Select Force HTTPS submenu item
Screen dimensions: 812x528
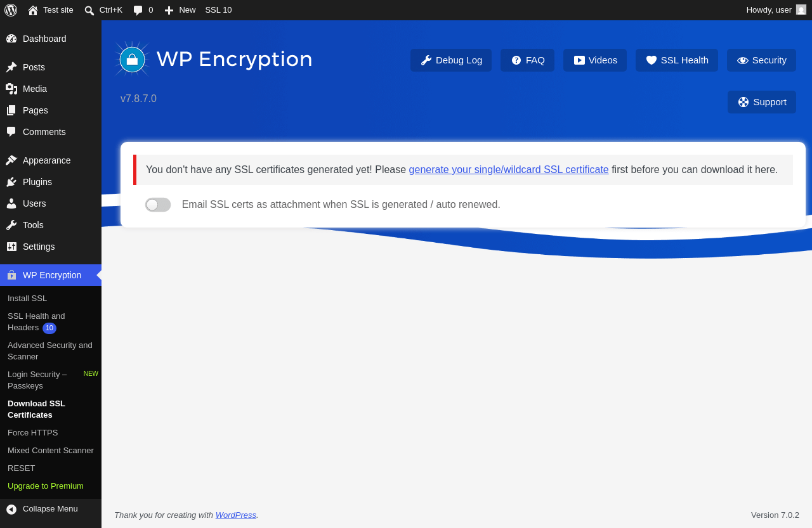33,433
